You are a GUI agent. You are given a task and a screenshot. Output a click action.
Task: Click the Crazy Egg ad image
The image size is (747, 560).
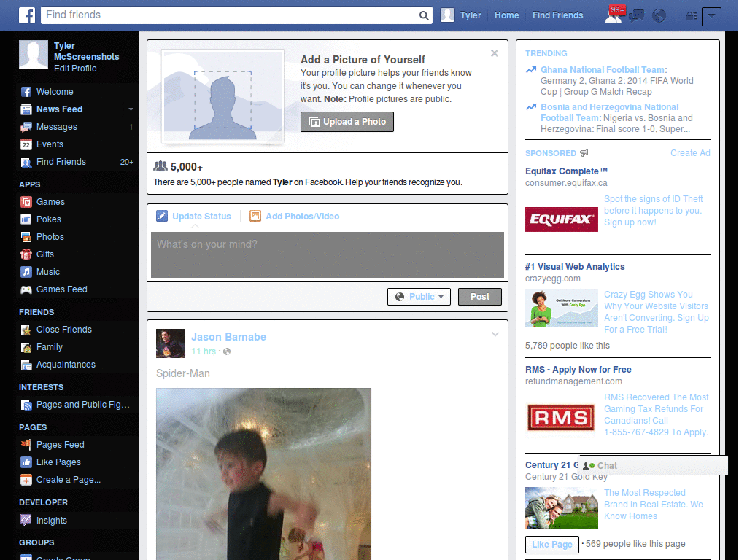click(561, 308)
